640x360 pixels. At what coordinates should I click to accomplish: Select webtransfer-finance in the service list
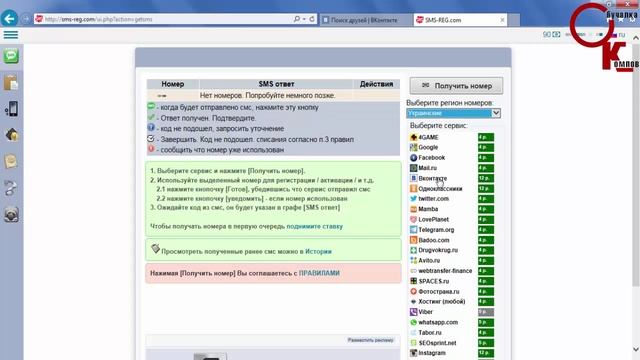445,271
